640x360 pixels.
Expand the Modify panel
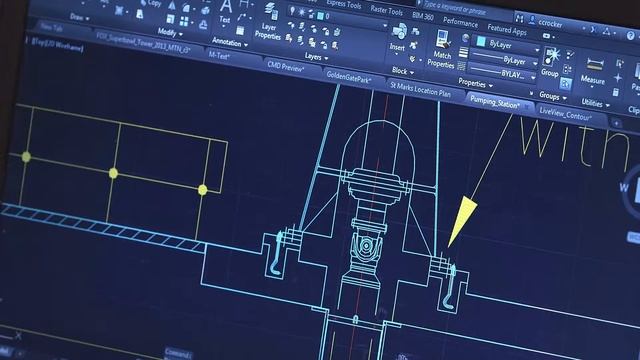tap(170, 32)
